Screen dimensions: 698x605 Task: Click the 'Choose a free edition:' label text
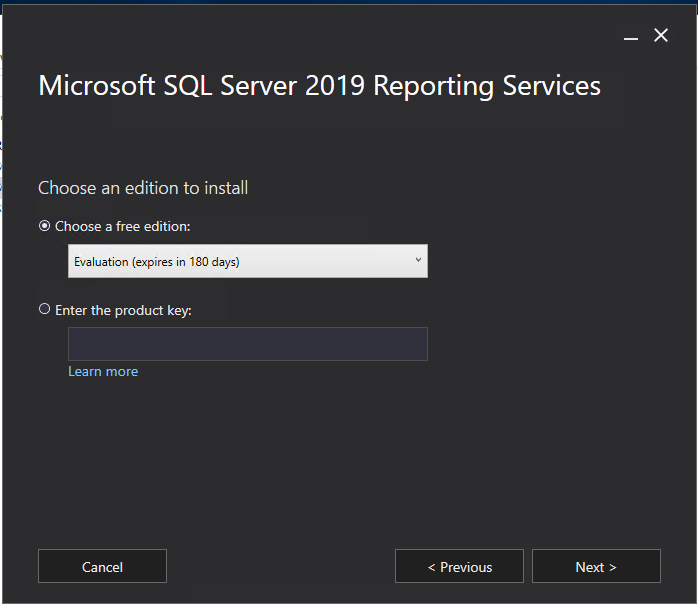[122, 227]
